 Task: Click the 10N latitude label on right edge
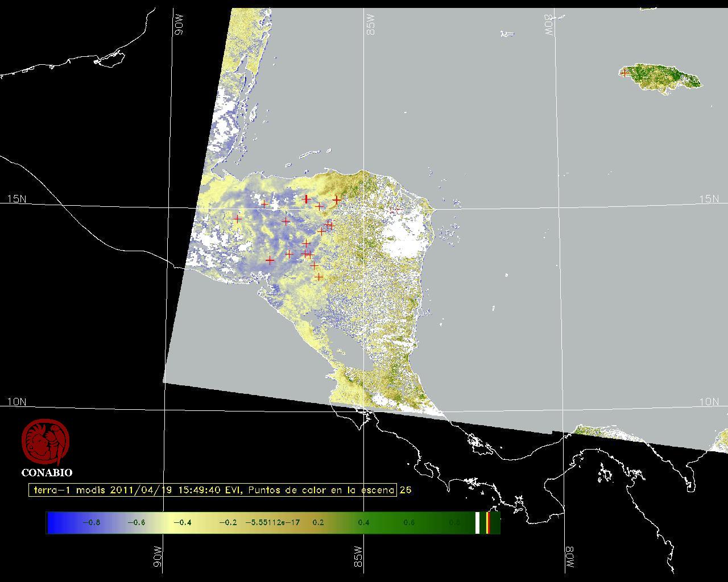click(x=709, y=402)
